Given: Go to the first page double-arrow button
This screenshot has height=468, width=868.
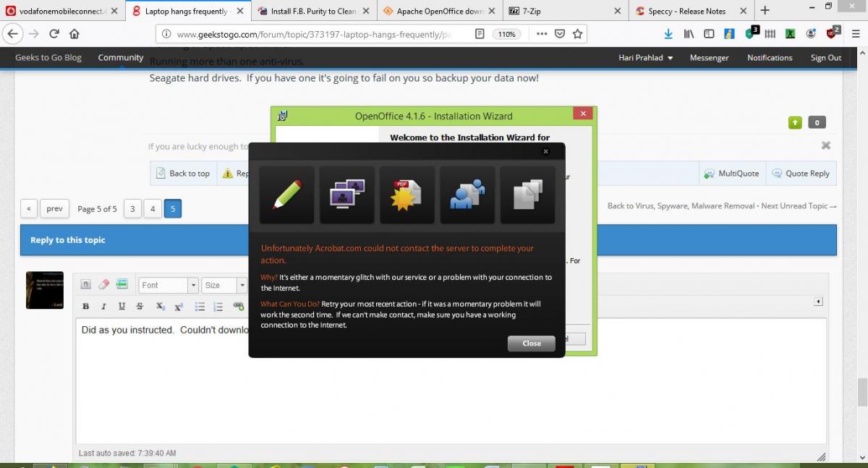Looking at the screenshot, I should (x=28, y=209).
